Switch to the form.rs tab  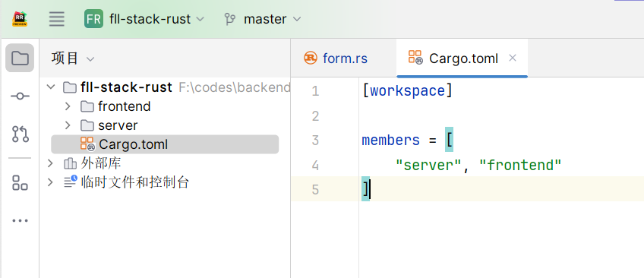point(336,58)
